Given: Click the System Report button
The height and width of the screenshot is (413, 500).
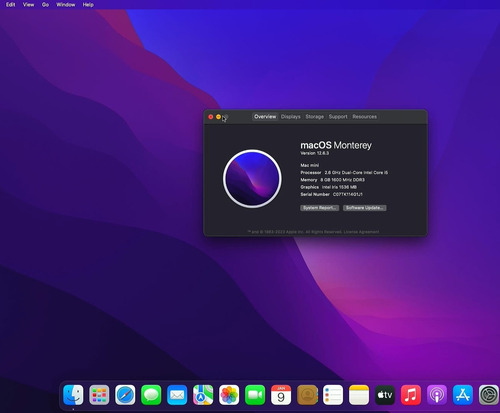Looking at the screenshot, I should (320, 208).
